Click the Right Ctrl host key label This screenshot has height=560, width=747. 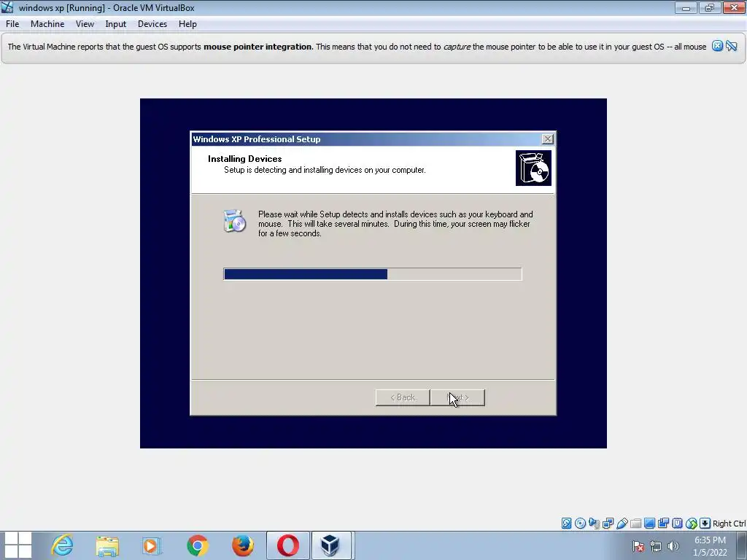(x=729, y=524)
